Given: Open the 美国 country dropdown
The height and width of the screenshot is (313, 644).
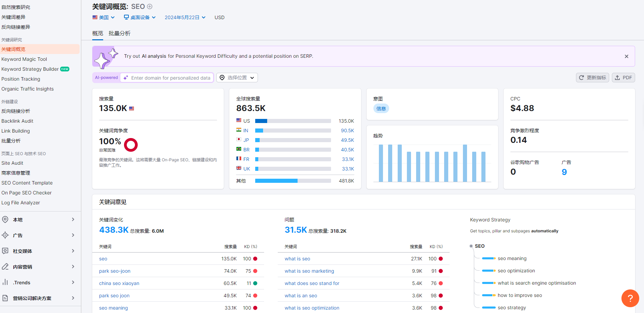Looking at the screenshot, I should [104, 17].
